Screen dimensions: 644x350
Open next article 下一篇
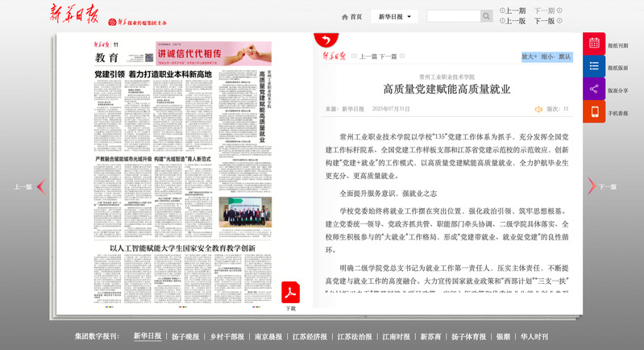pyautogui.click(x=388, y=56)
